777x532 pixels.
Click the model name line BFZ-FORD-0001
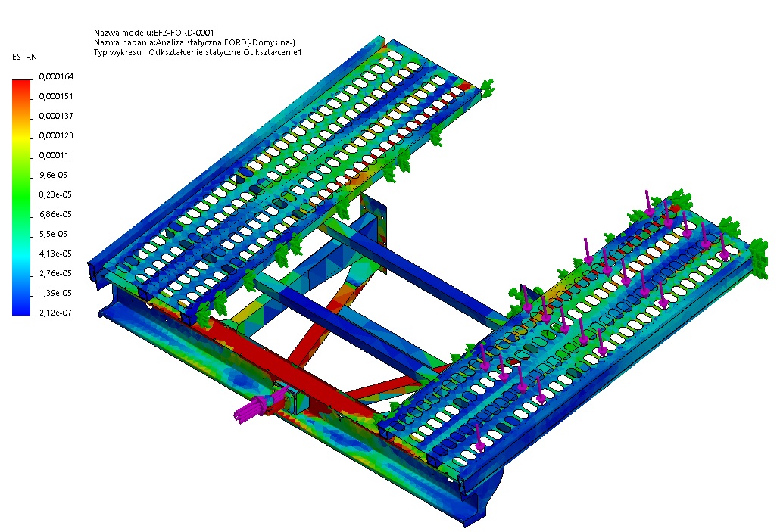[154, 33]
